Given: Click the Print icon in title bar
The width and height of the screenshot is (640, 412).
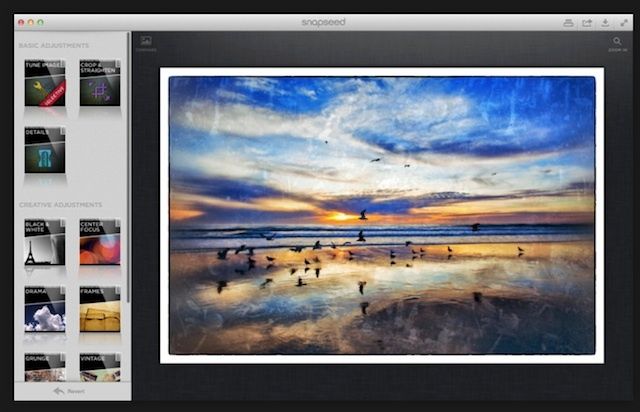Looking at the screenshot, I should [x=568, y=22].
